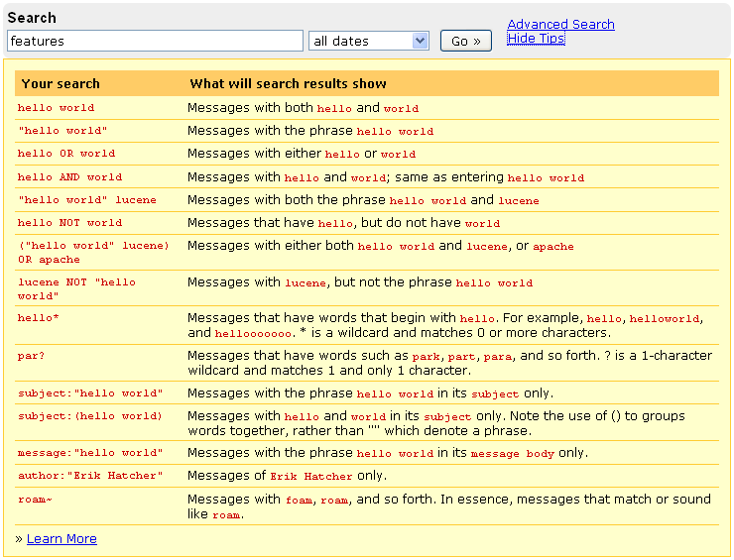Click 'What will search results show' header
The image size is (734, 560).
click(x=288, y=83)
